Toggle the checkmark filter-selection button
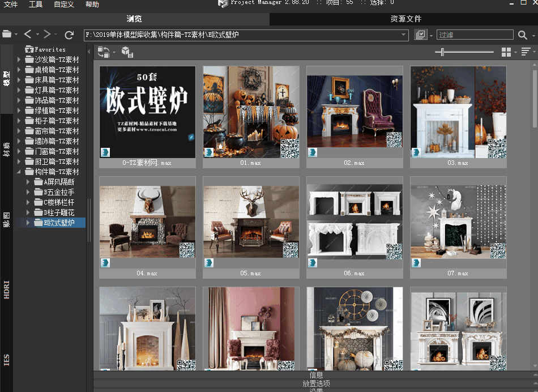 pos(420,35)
